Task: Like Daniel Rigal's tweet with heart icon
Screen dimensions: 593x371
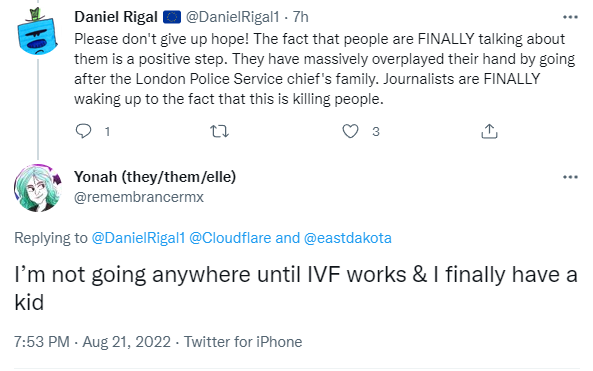Action: point(350,131)
